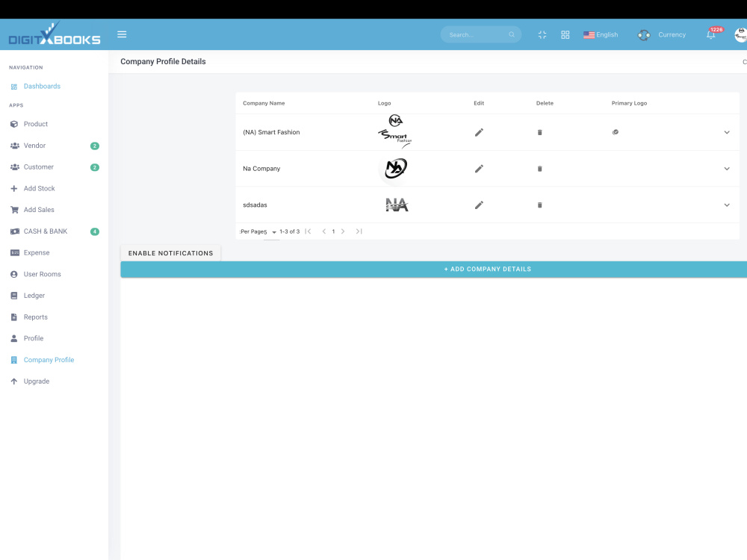
Task: Click the Company Profile Details heading
Action: [163, 61]
